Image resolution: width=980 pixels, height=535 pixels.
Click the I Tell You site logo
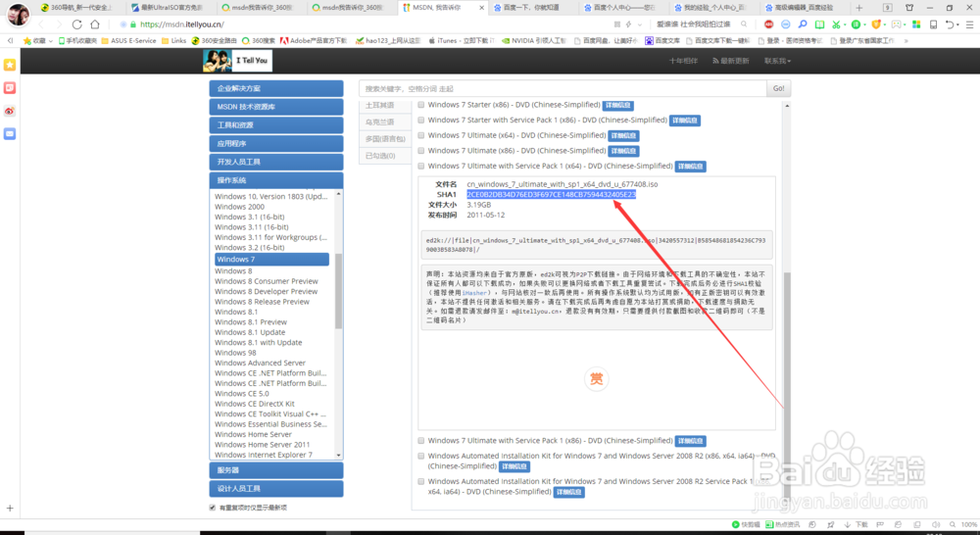[237, 61]
